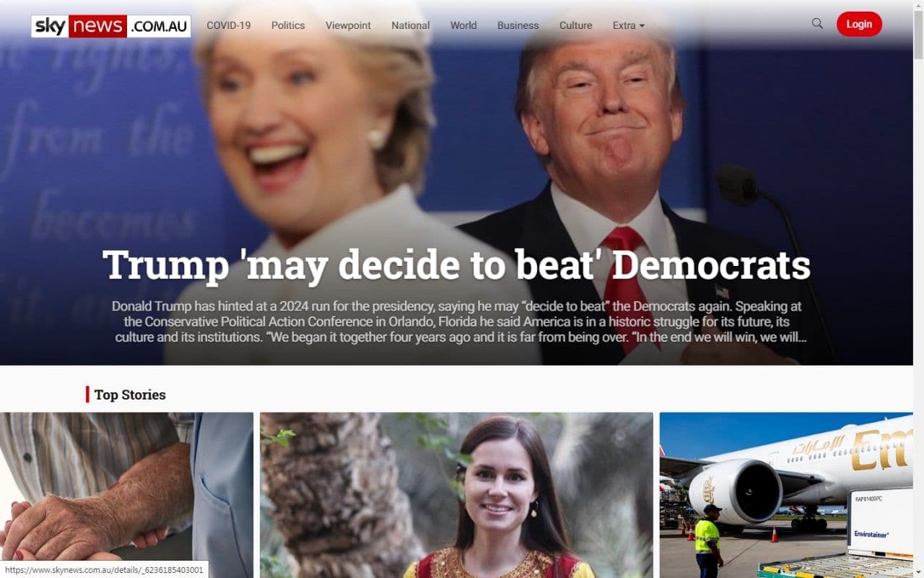Open the Business section
This screenshot has height=578, width=924.
pyautogui.click(x=518, y=25)
